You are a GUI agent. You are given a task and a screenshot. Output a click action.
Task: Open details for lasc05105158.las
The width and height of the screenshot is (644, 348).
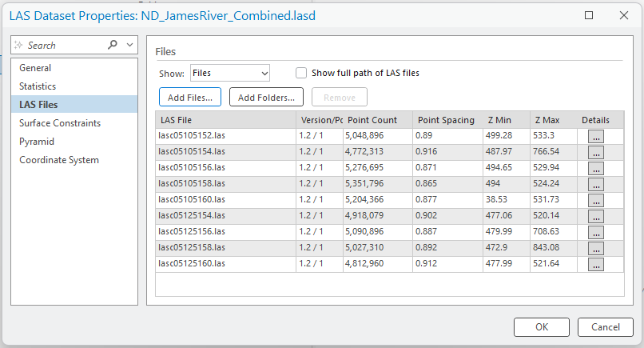click(595, 185)
